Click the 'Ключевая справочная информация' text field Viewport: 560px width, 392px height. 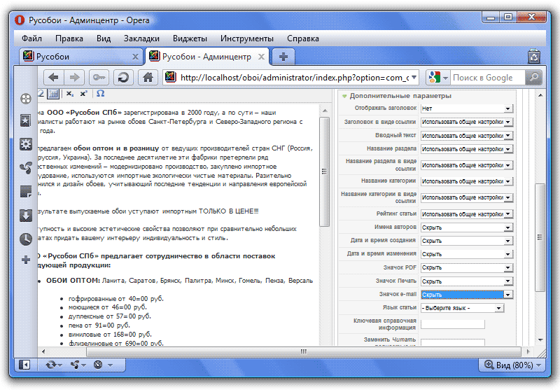click(453, 323)
